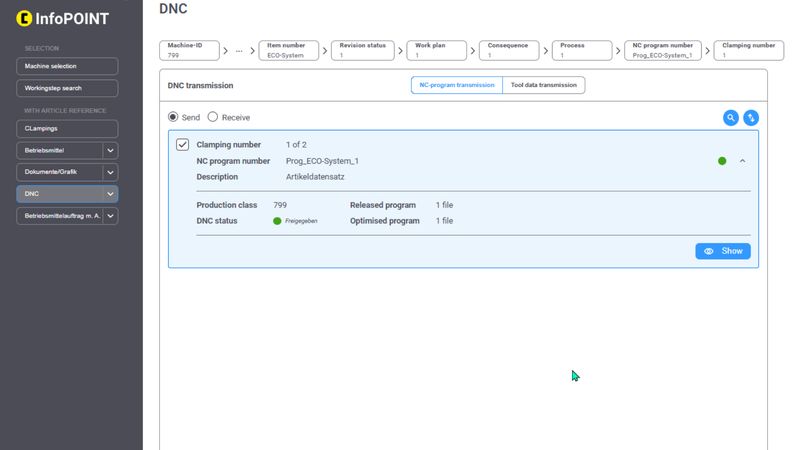Click the Production class 799 value
Screen dimensions: 800x450
pyautogui.click(x=280, y=205)
